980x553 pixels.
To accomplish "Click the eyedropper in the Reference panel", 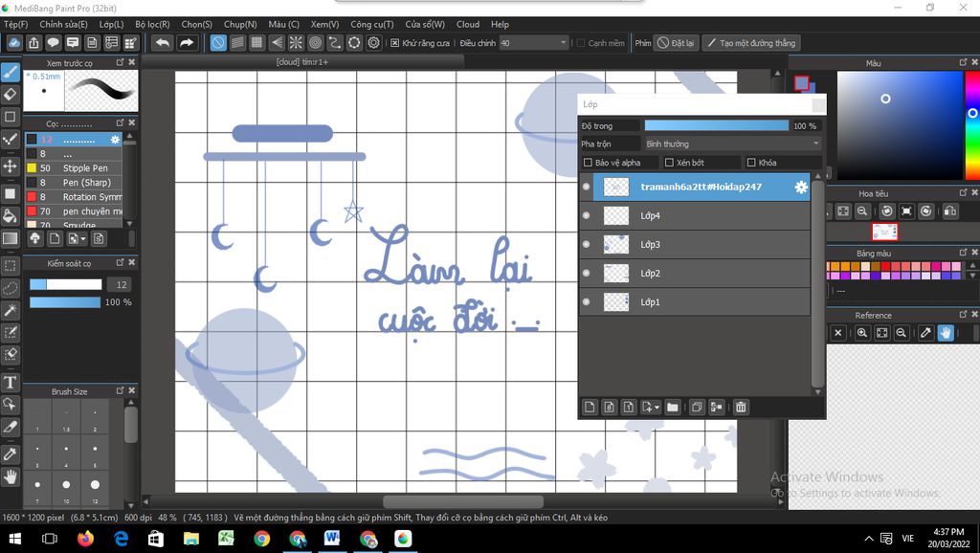I will coord(925,333).
